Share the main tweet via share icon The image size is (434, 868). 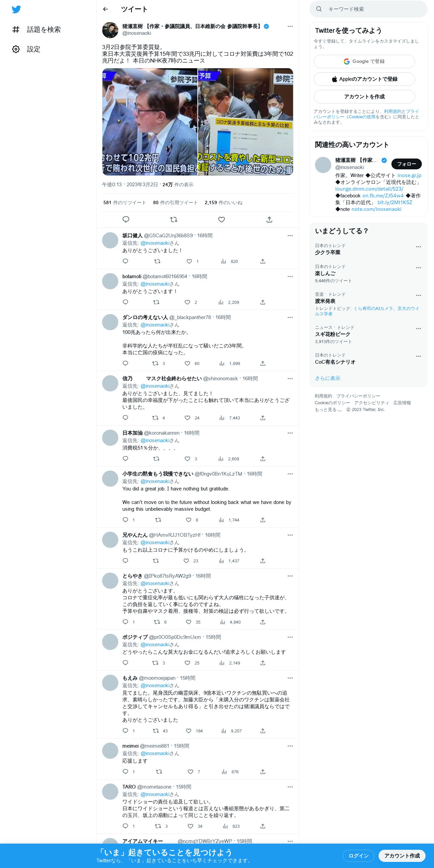point(269,219)
